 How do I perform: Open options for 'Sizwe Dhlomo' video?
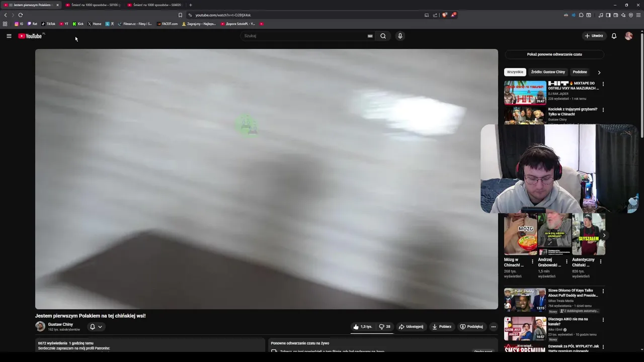[x=603, y=291]
